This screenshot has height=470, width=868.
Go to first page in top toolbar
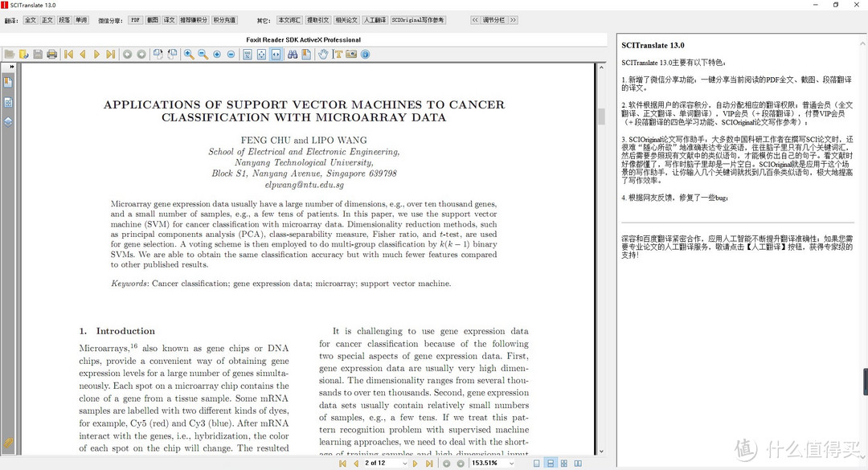(x=68, y=55)
